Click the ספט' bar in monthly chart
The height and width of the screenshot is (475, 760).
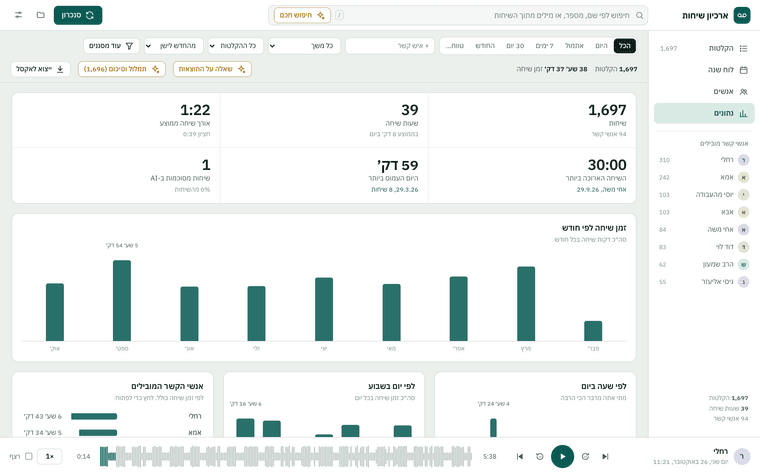pyautogui.click(x=122, y=301)
